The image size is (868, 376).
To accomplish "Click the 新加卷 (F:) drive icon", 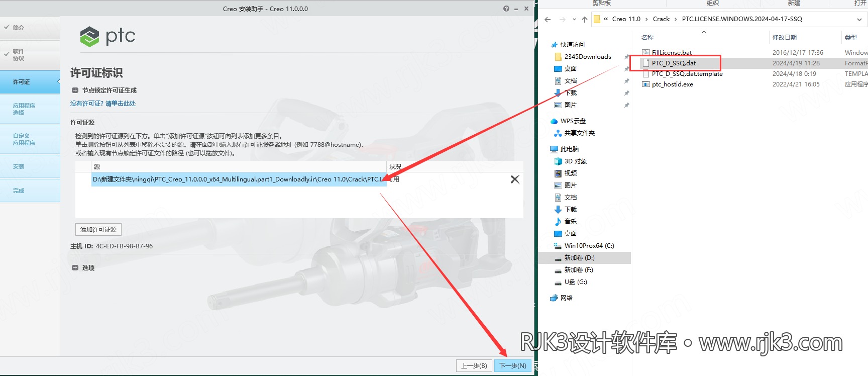I will [x=558, y=270].
